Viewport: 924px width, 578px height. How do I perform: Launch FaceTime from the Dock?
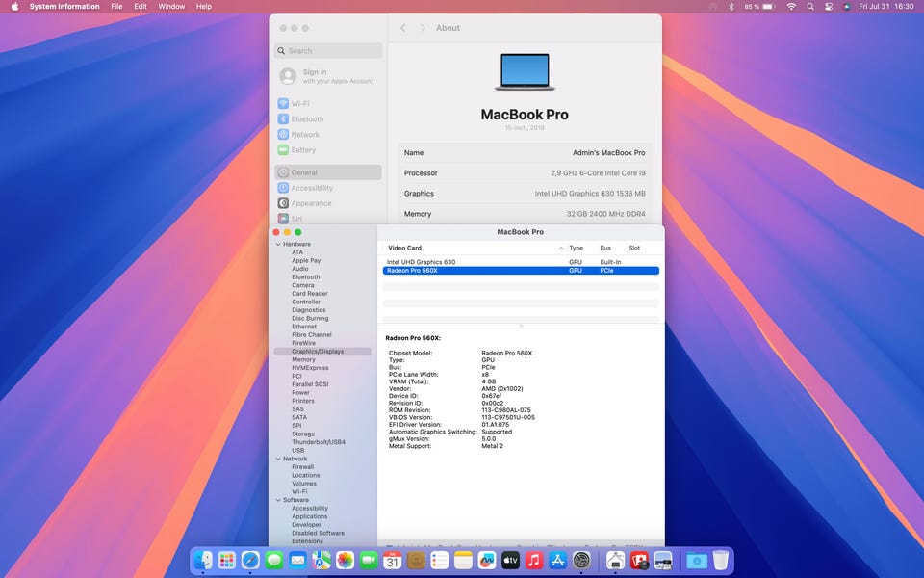pos(369,560)
